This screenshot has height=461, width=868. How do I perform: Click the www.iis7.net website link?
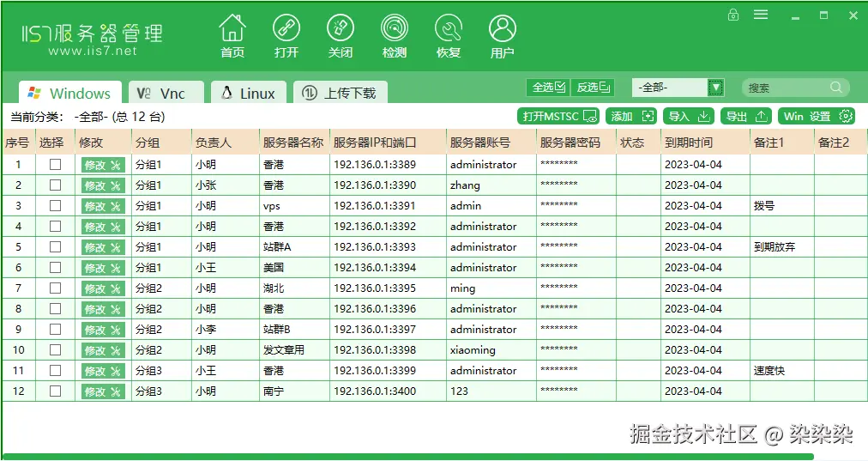click(x=93, y=51)
